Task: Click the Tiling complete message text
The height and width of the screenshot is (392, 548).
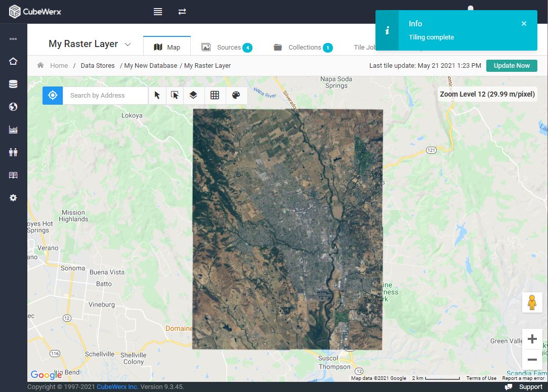Action: pos(431,37)
